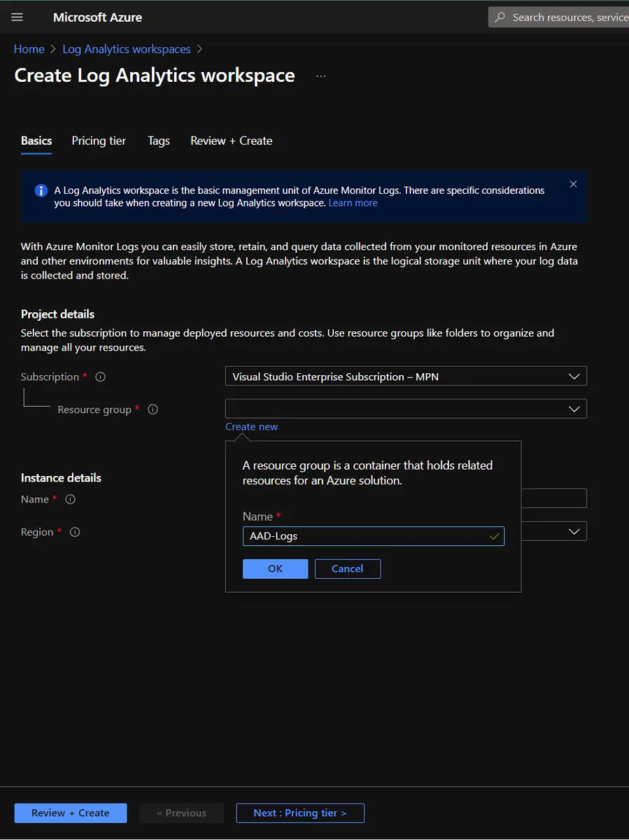
Task: Click the Learn more link
Action: (353, 203)
